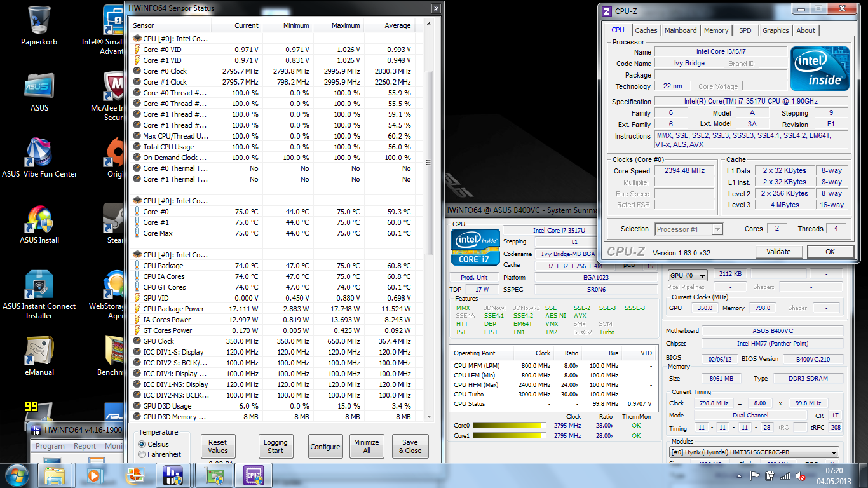Switch to the About tab in CPU-Z
The image size is (868, 488).
(x=806, y=30)
